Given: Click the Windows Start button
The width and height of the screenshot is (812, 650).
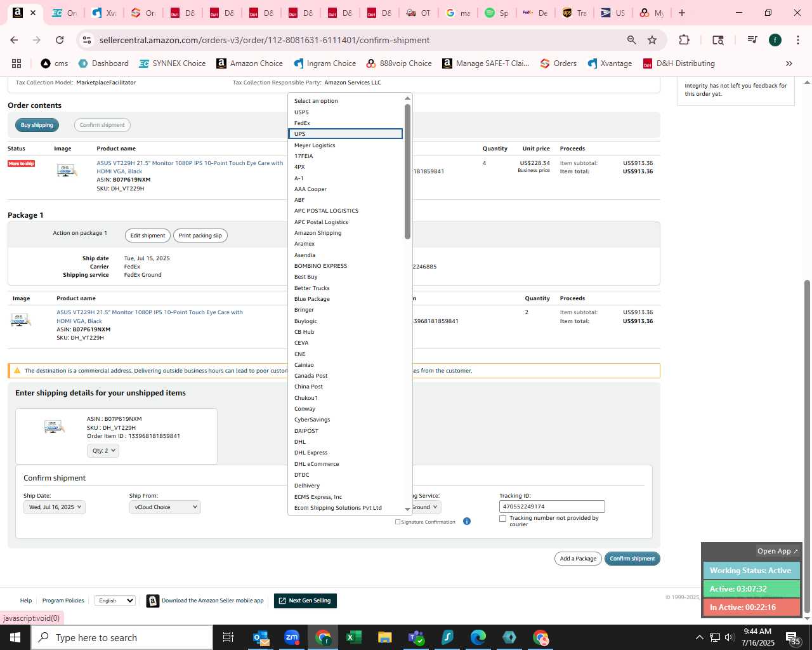Looking at the screenshot, I should 15,637.
